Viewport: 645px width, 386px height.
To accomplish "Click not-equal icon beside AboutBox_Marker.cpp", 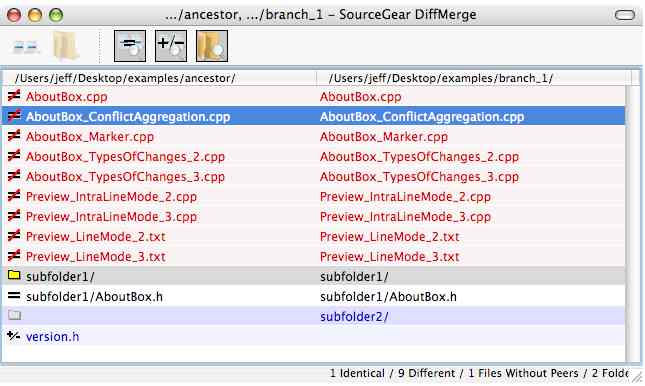I will pos(14,136).
